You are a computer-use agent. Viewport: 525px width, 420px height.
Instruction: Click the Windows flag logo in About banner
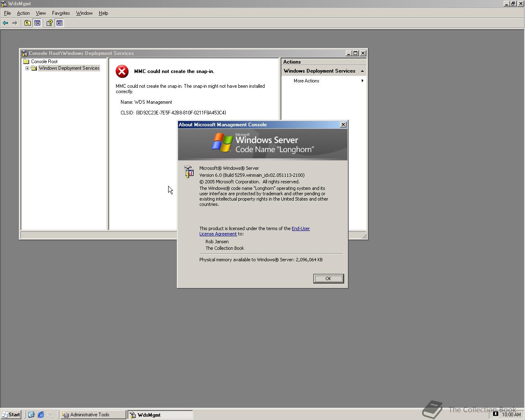[222, 143]
